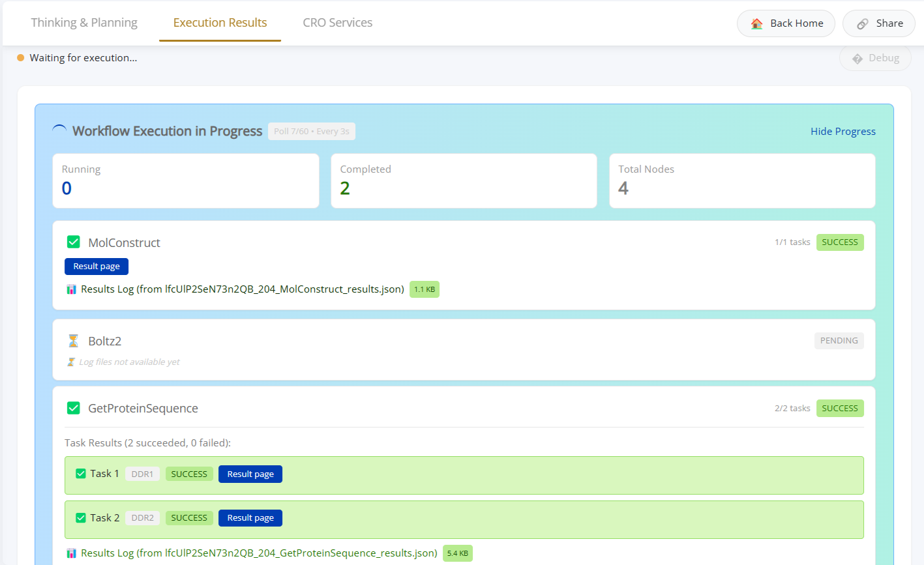
Task: Click the Boltz2 hourglass icon
Action: click(x=73, y=341)
